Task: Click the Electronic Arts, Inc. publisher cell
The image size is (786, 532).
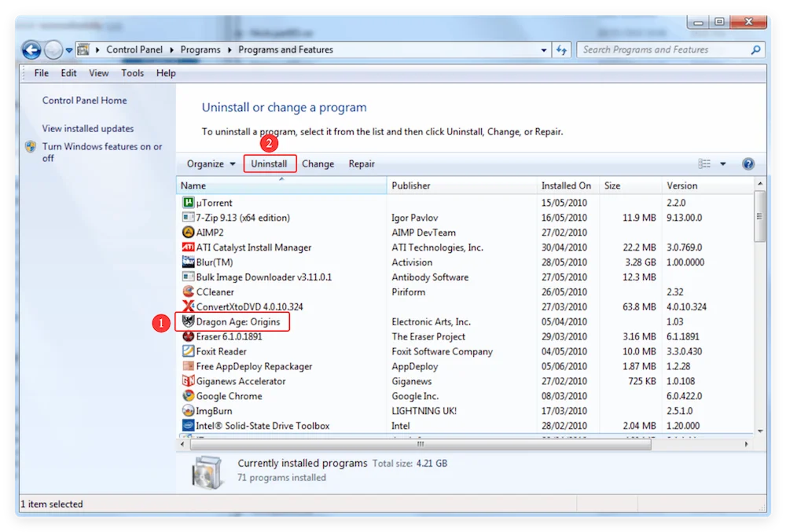Action: point(431,321)
